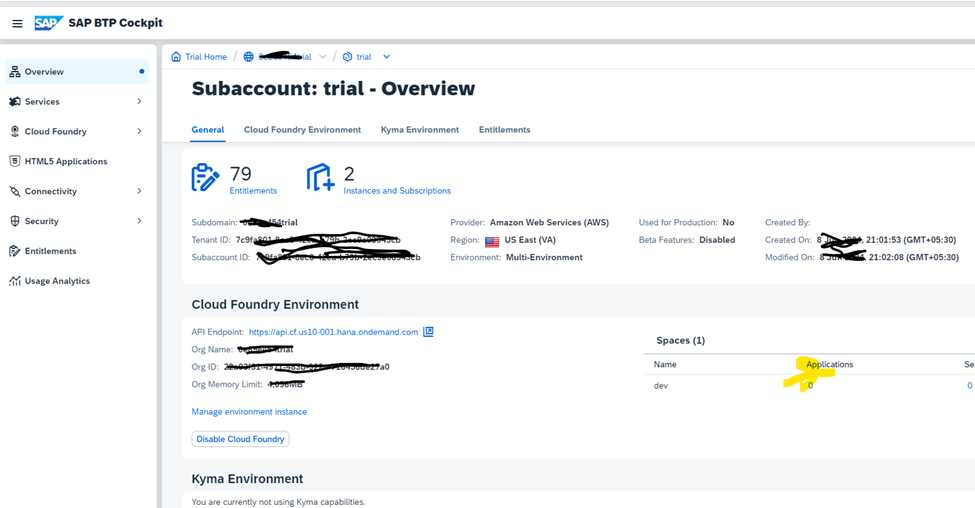Expand the Cloud Foundry menu chevron
The height and width of the screenshot is (508, 975).
[139, 131]
